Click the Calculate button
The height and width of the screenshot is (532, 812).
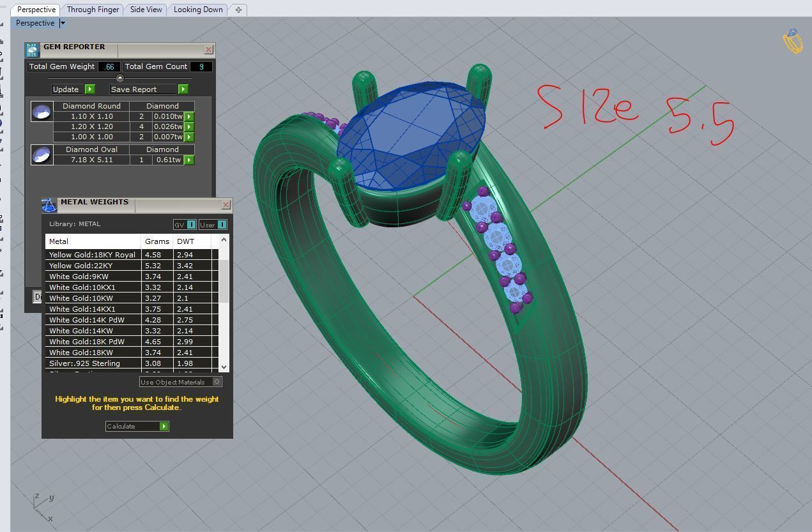(x=137, y=426)
